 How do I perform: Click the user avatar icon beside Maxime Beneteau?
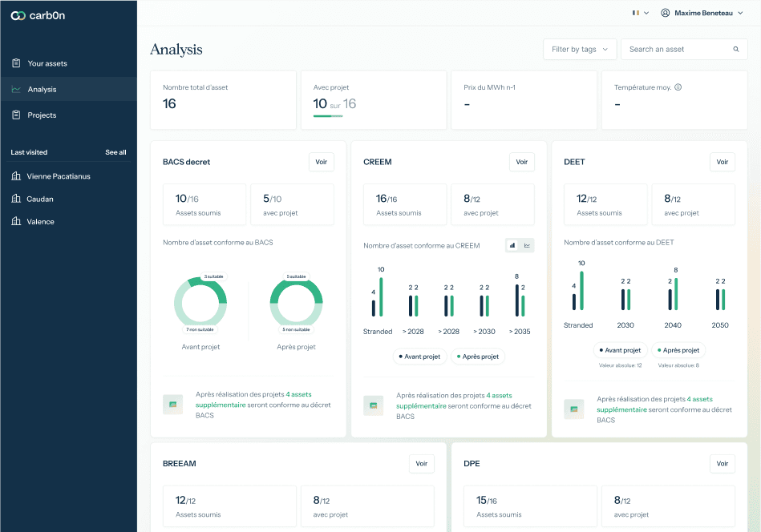666,13
